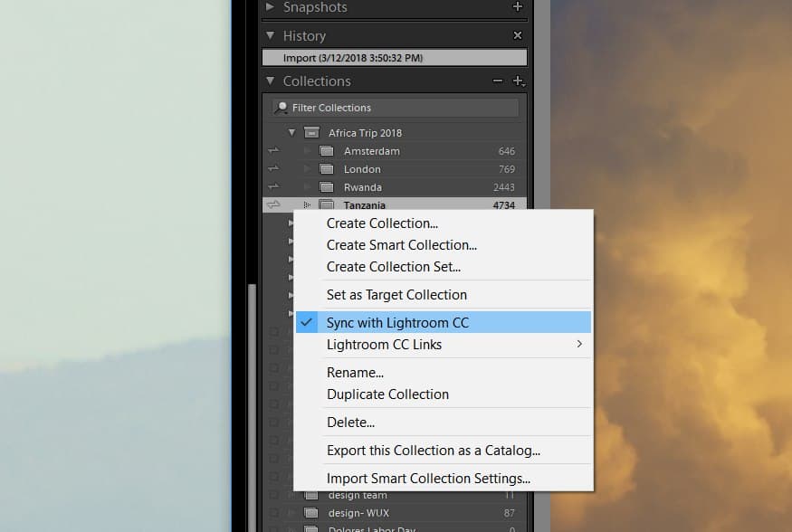The image size is (792, 532).
Task: Click the 2443 count for Rwanda
Action: point(503,187)
